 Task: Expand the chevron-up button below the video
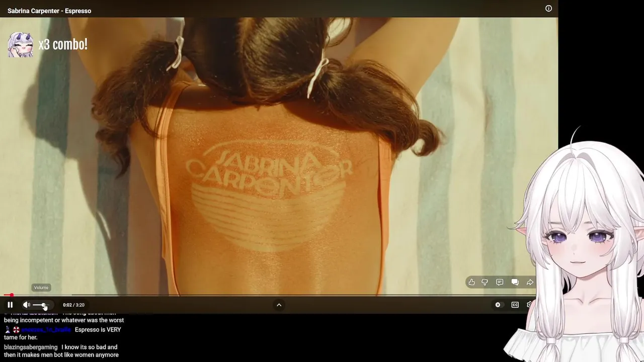click(279, 305)
